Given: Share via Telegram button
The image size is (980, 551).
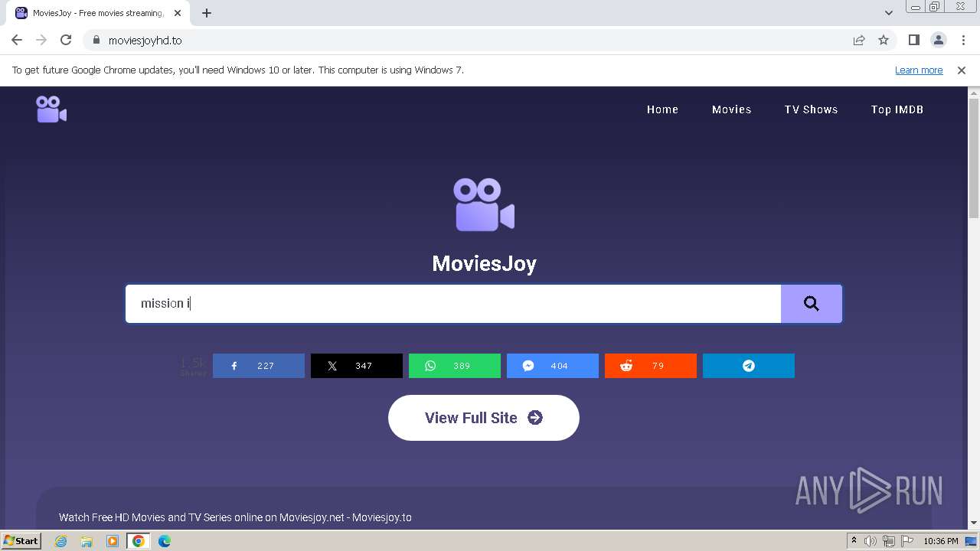Looking at the screenshot, I should 749,366.
